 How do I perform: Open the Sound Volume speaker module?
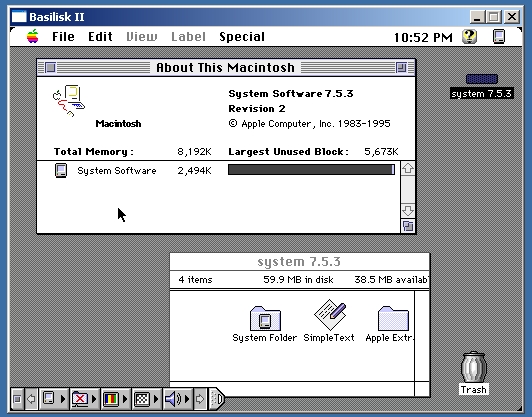pyautogui.click(x=177, y=399)
